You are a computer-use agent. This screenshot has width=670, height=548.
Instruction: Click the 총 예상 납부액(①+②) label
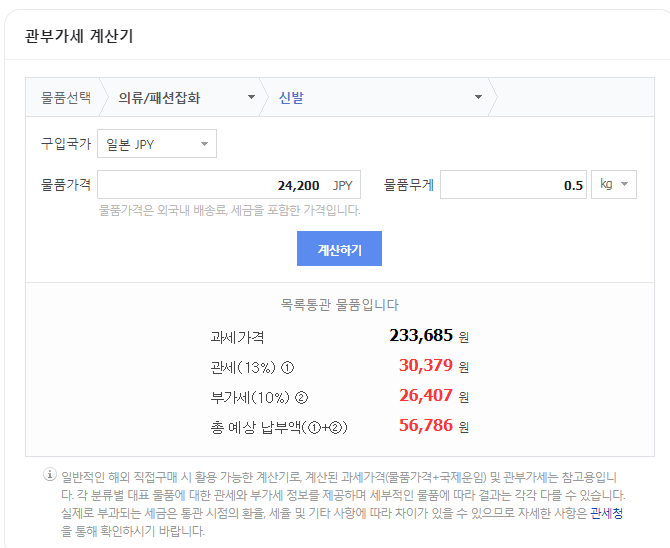coord(279,427)
